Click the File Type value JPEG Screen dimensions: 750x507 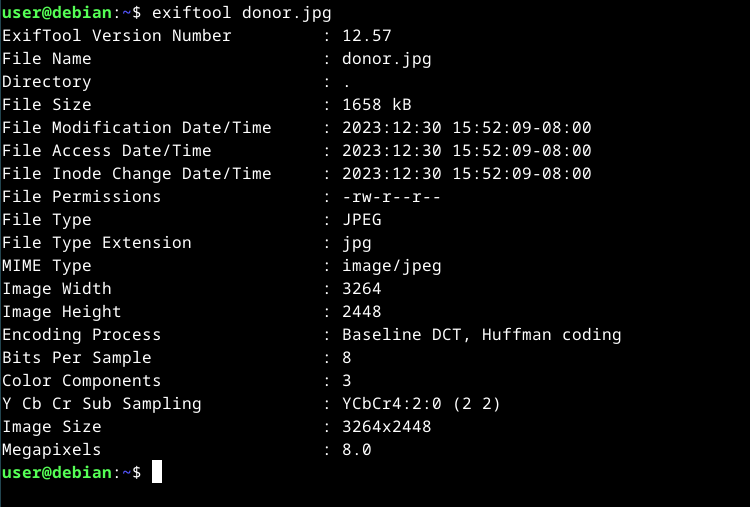[361, 220]
